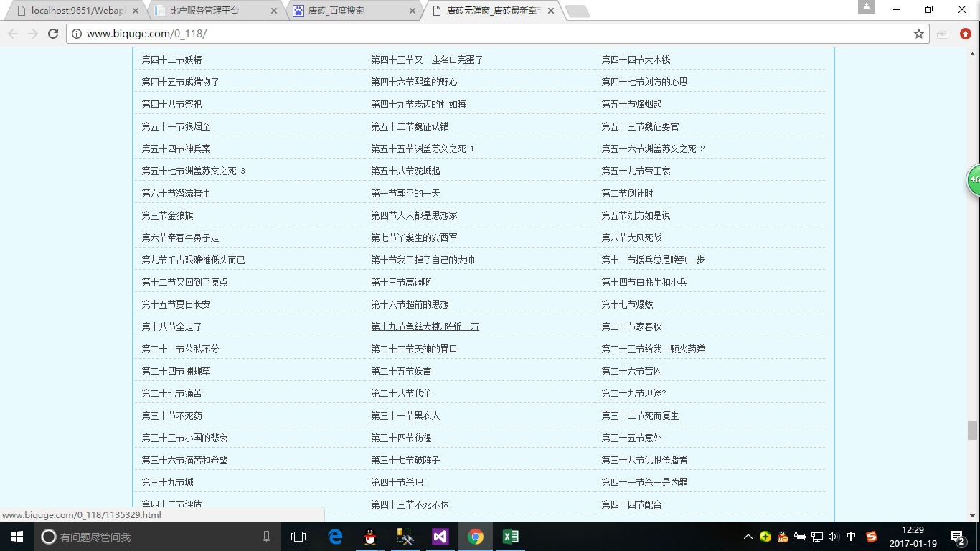Click the volume speaker tray icon
980x551 pixels.
coord(833,537)
